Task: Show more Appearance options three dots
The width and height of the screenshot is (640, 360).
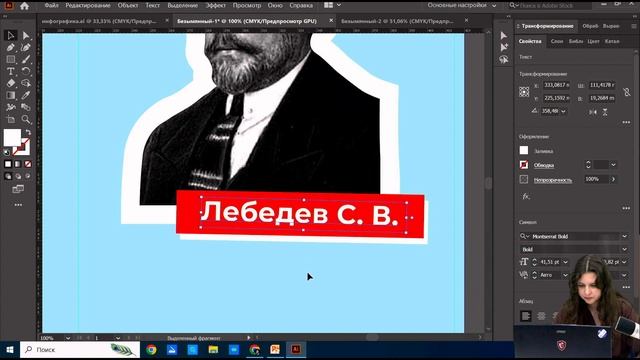Action: [x=626, y=209]
